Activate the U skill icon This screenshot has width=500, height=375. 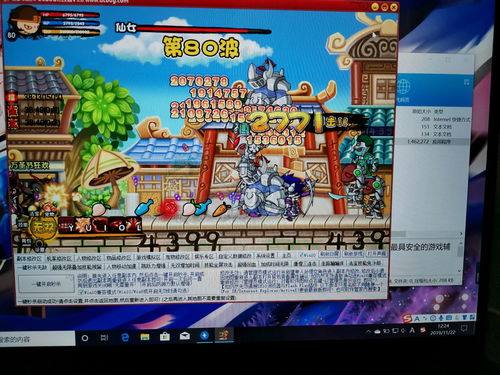pos(83,224)
